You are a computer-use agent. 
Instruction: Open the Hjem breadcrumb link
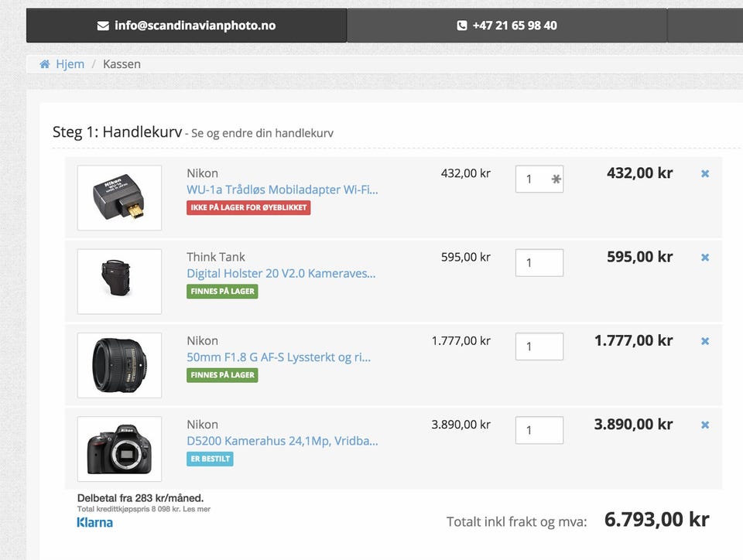(x=70, y=64)
